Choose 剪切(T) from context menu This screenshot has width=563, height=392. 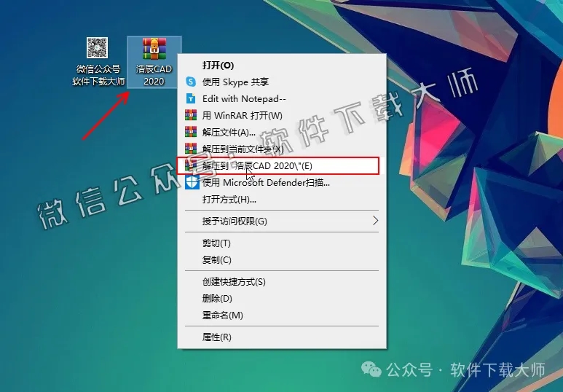coord(282,243)
